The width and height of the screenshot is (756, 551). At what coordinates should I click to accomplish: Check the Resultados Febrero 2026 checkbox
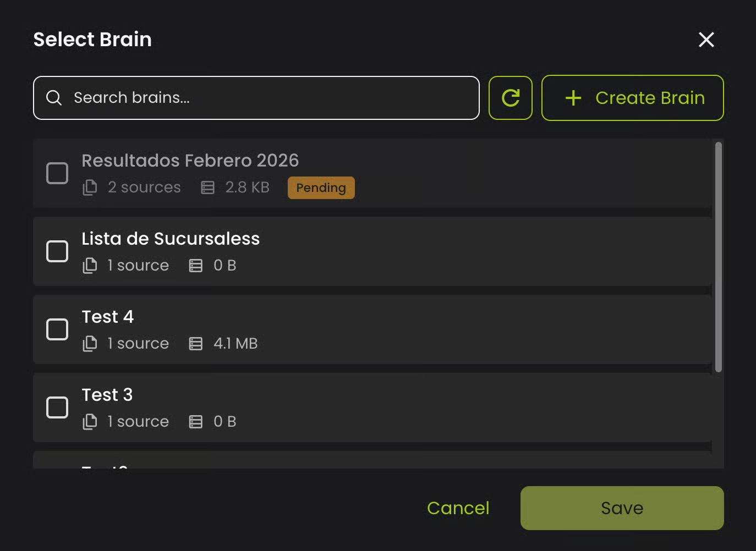[x=57, y=173]
